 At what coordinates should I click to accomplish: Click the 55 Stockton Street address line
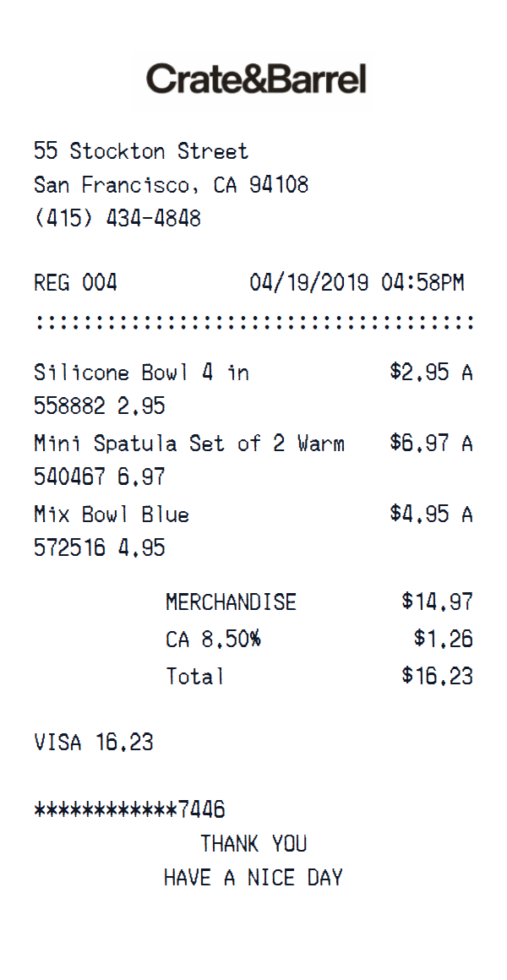click(141, 152)
